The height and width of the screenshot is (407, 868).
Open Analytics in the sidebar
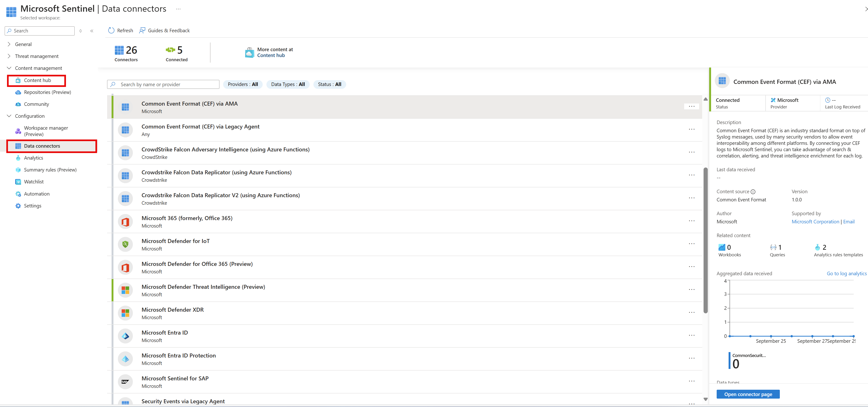pyautogui.click(x=33, y=158)
